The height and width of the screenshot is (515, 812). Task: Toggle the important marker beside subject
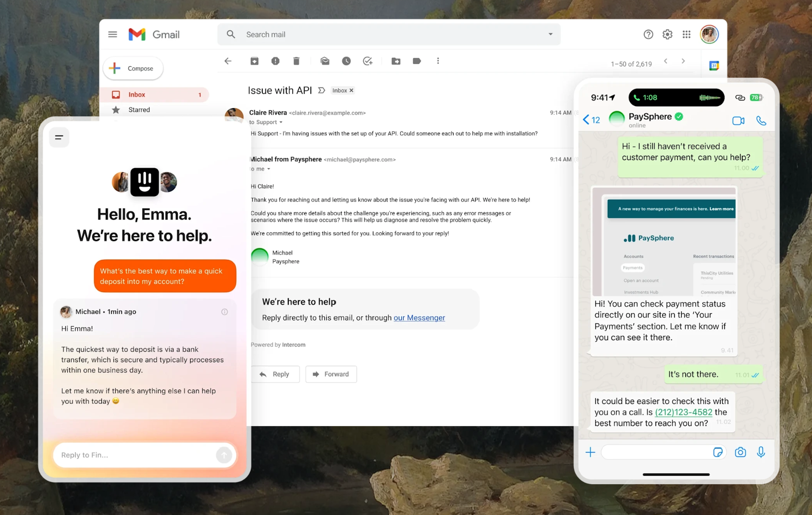[x=321, y=90]
